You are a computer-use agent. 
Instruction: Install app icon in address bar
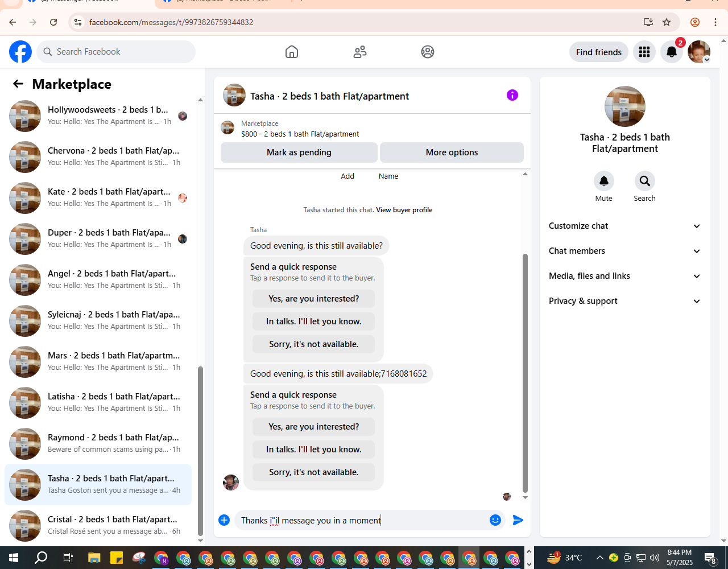click(648, 22)
